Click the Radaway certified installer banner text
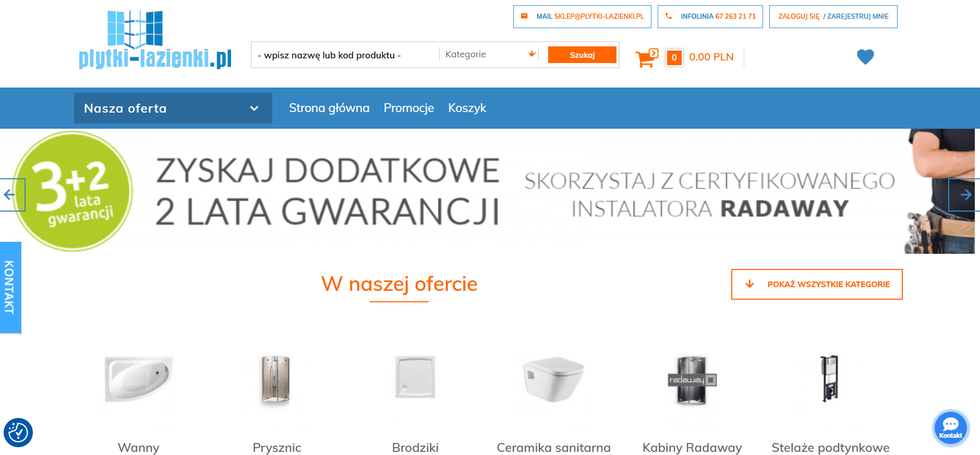 click(x=709, y=195)
